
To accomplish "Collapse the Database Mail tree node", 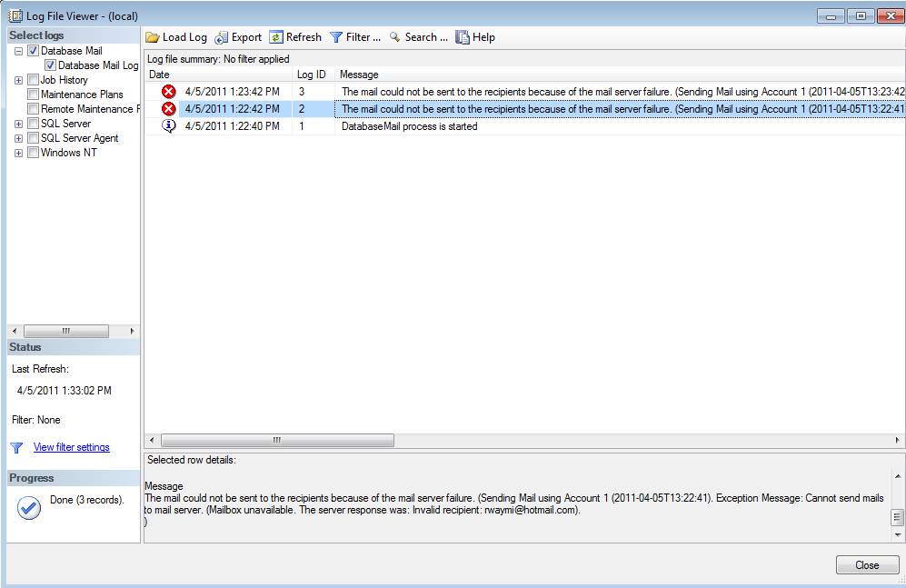I will tap(18, 52).
